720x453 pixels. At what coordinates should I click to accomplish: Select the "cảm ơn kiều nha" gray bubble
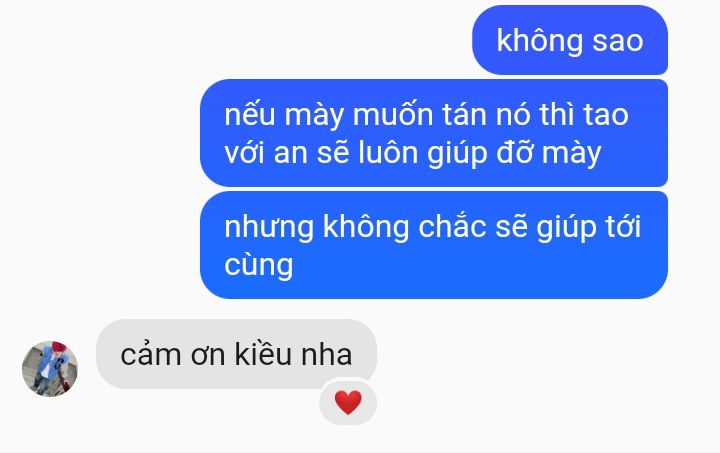(236, 354)
